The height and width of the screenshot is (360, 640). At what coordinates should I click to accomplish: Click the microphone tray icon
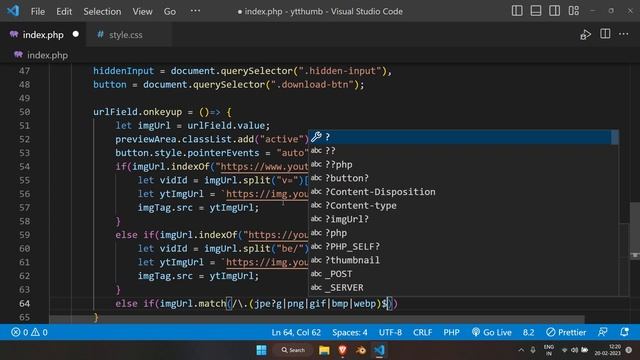pos(533,350)
